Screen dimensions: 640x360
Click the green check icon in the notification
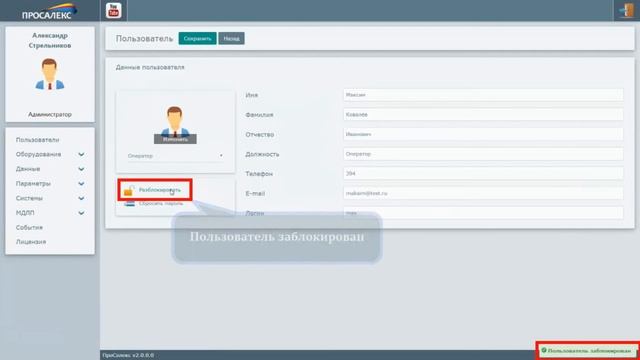(x=544, y=350)
